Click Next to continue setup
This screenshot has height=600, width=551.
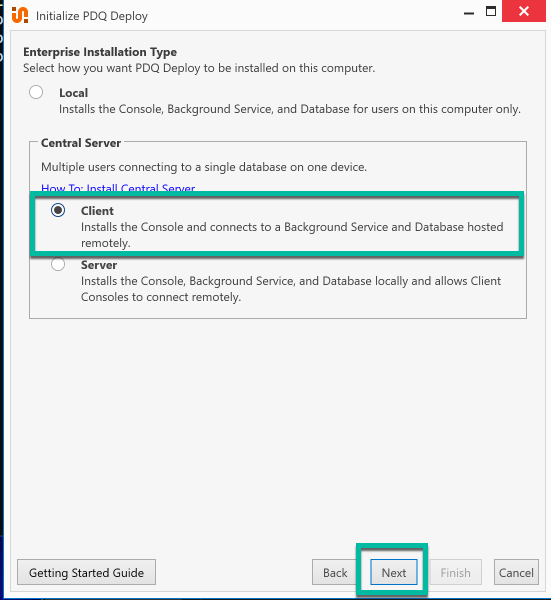(x=394, y=572)
